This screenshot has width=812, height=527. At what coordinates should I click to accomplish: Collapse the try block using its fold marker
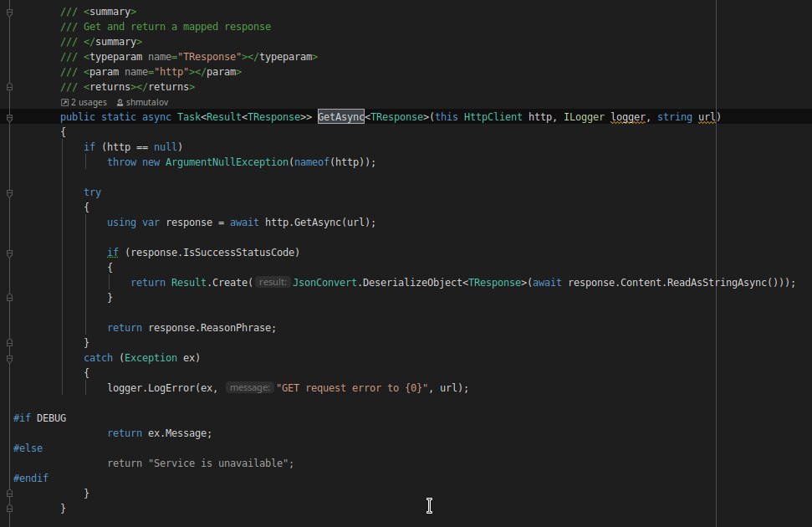tap(9, 192)
